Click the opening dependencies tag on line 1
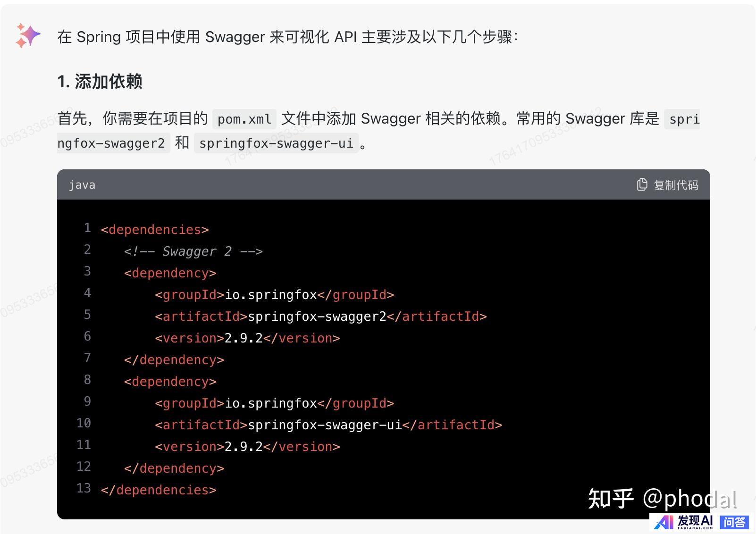This screenshot has height=534, width=756. [x=155, y=230]
